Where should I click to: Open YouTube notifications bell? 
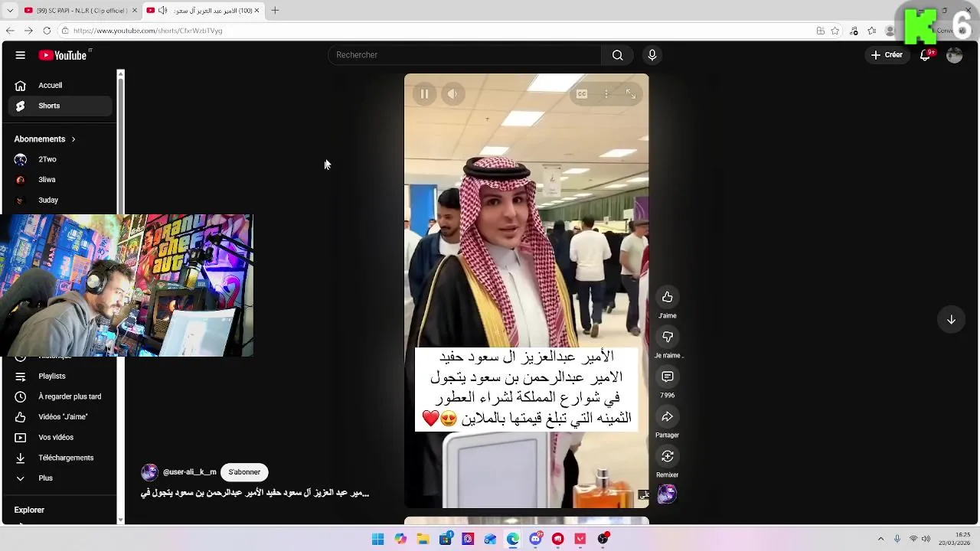(x=926, y=55)
